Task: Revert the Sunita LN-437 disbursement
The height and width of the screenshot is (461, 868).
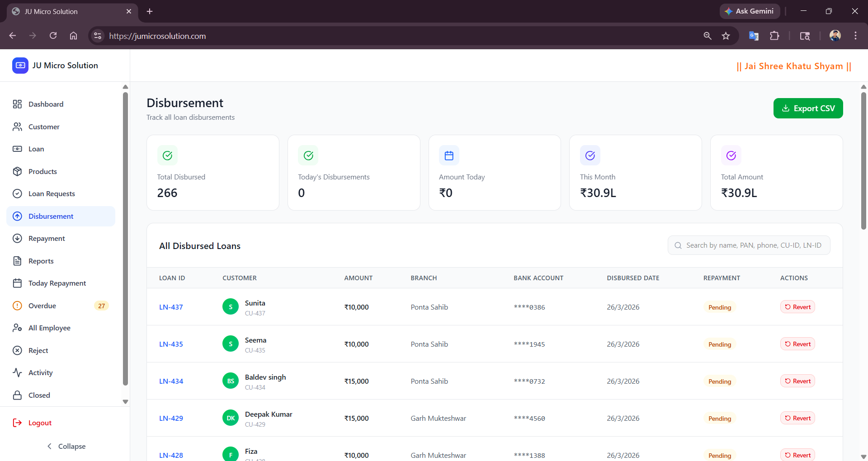Action: (x=797, y=307)
